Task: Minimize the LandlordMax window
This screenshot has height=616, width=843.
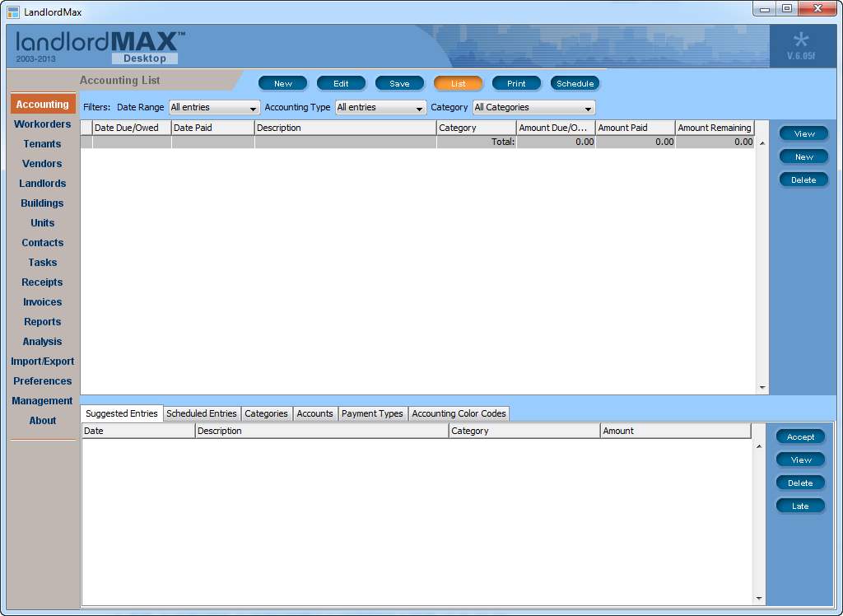Action: 765,9
